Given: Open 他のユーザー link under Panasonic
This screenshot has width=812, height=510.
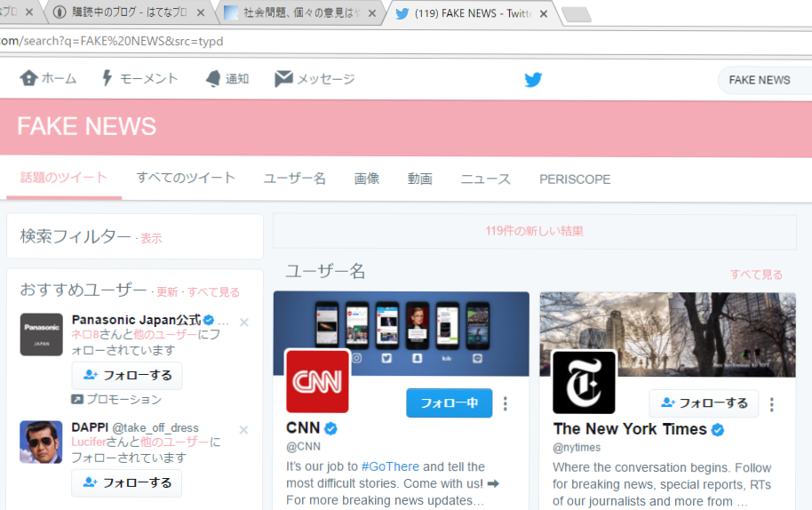Looking at the screenshot, I should 165,334.
